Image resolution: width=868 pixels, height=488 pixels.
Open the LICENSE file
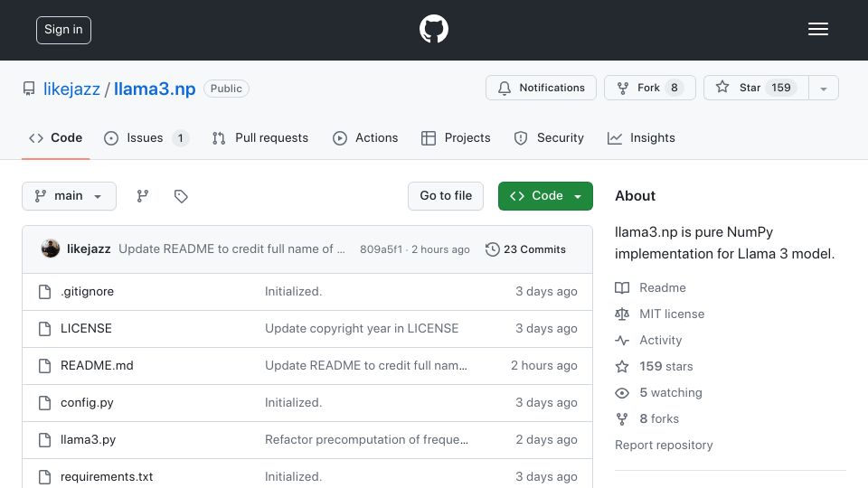(86, 329)
